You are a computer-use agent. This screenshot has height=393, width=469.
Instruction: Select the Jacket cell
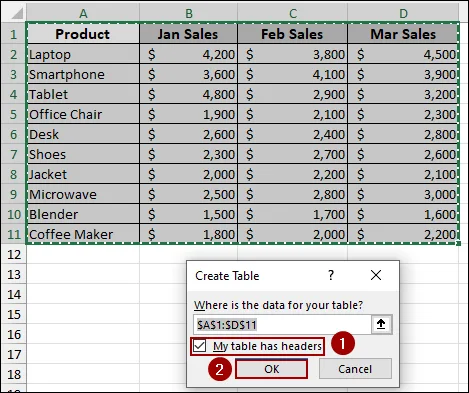83,174
